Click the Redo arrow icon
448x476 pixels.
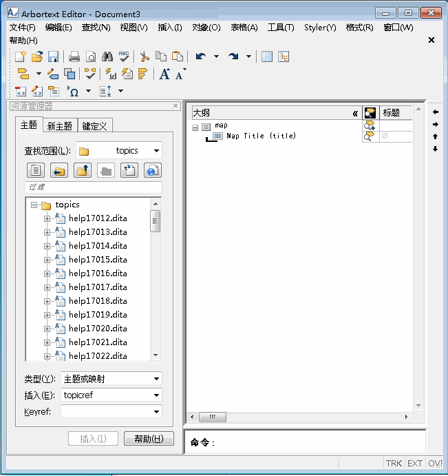233,56
